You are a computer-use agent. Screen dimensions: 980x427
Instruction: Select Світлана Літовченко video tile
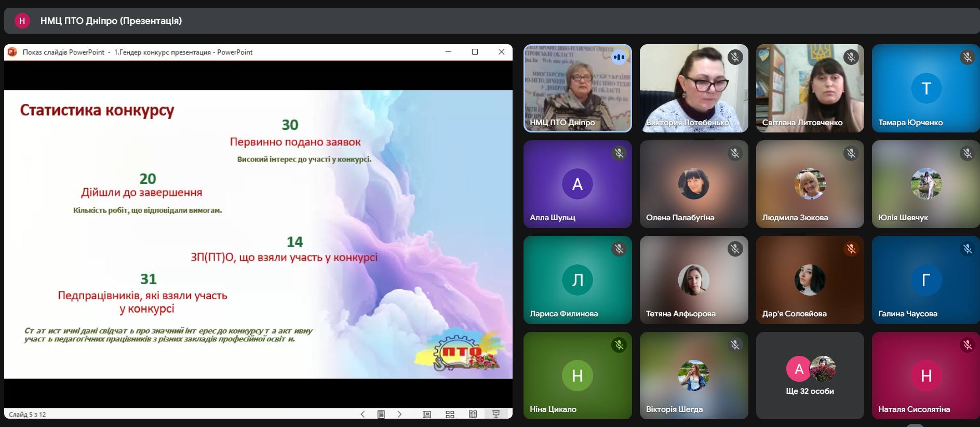810,88
